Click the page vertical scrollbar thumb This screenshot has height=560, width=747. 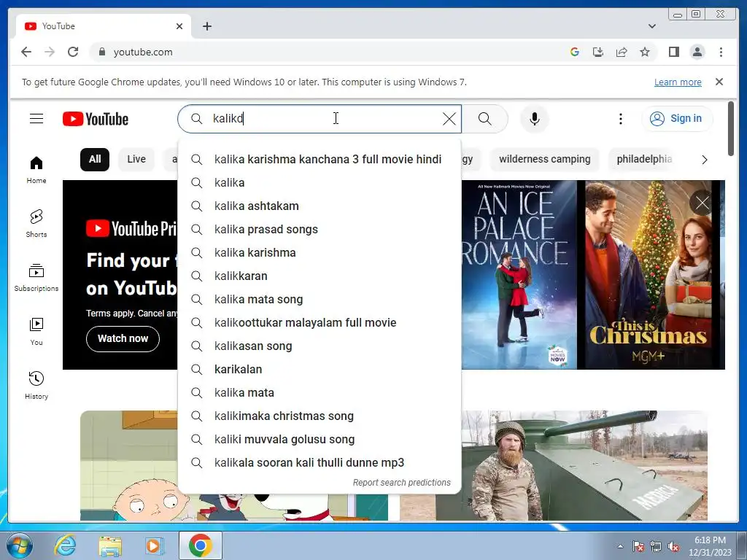pos(731,128)
